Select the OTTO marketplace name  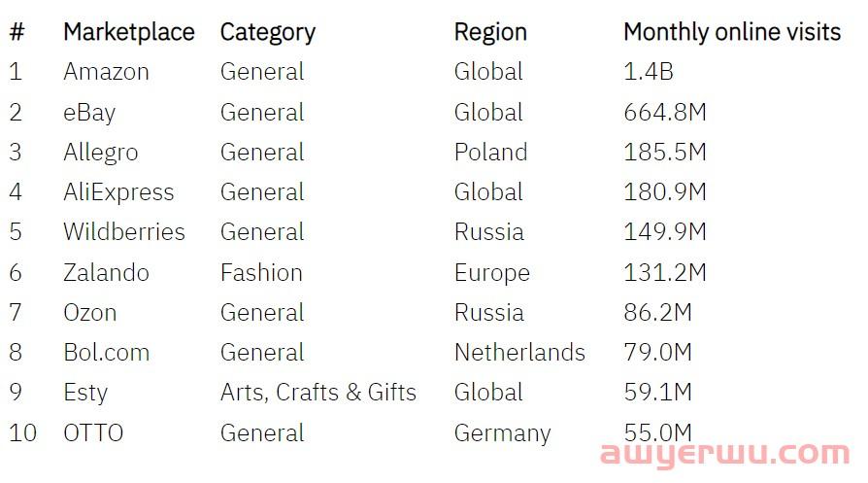93,433
